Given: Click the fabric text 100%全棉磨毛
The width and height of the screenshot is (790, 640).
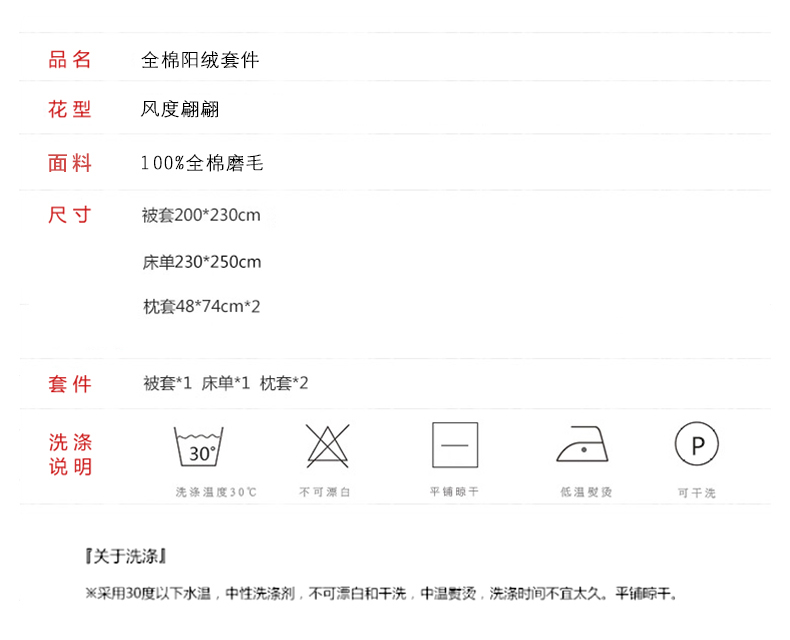Looking at the screenshot, I should pyautogui.click(x=202, y=163).
